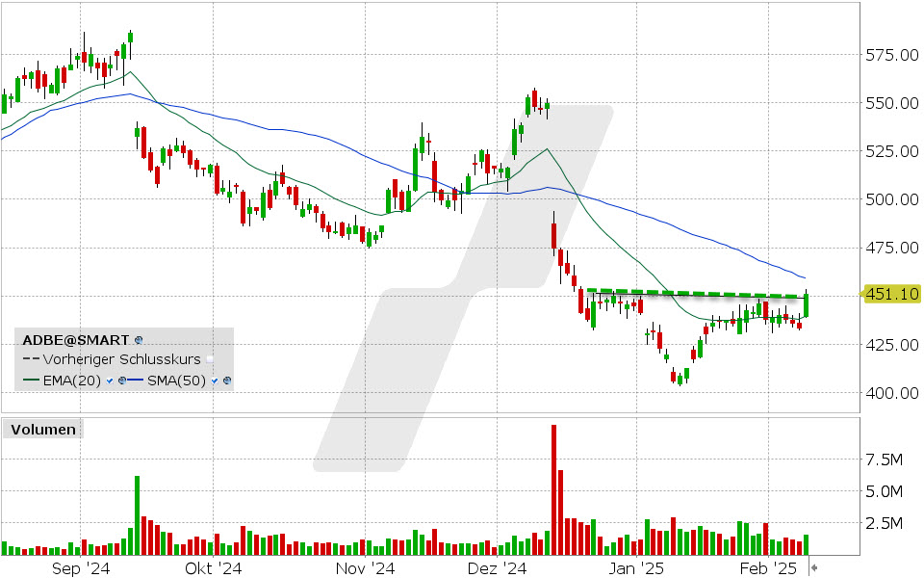Click the Volumen panel label
Screen dimensions: 924x578
43,430
